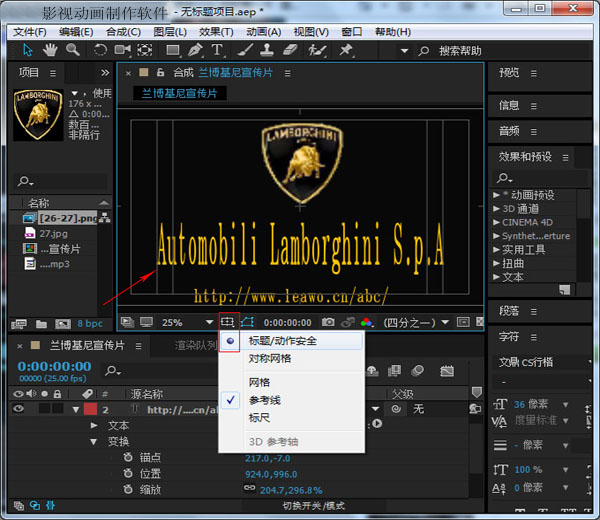The height and width of the screenshot is (520, 600).
Task: Click the 兰博基尼宣传片 composition breadcrumb
Action: tap(179, 93)
